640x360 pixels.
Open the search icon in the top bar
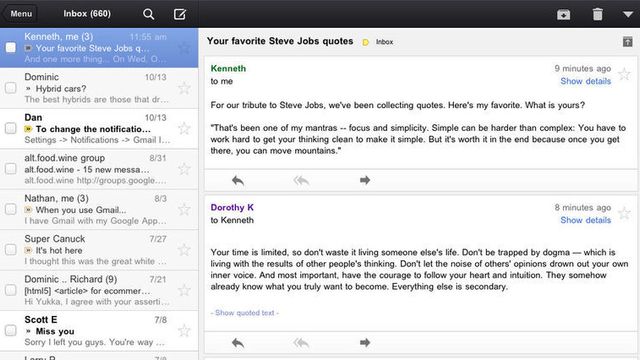coord(149,14)
